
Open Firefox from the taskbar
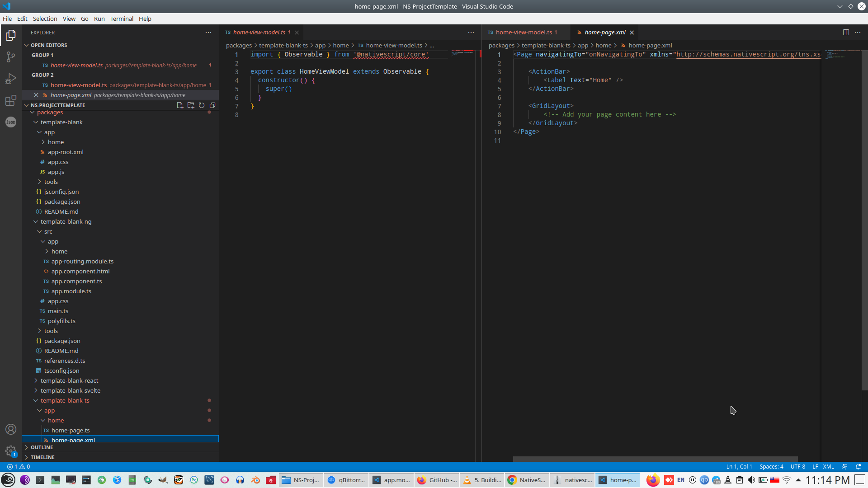tap(653, 480)
